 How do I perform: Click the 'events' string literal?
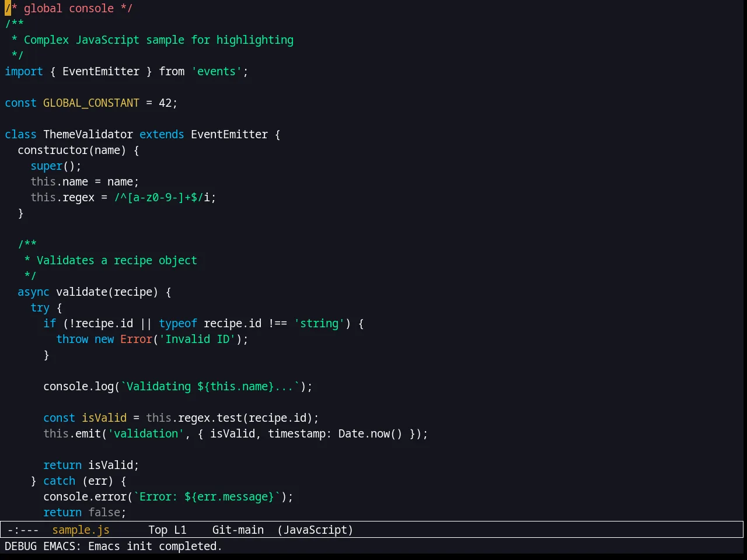(217, 71)
